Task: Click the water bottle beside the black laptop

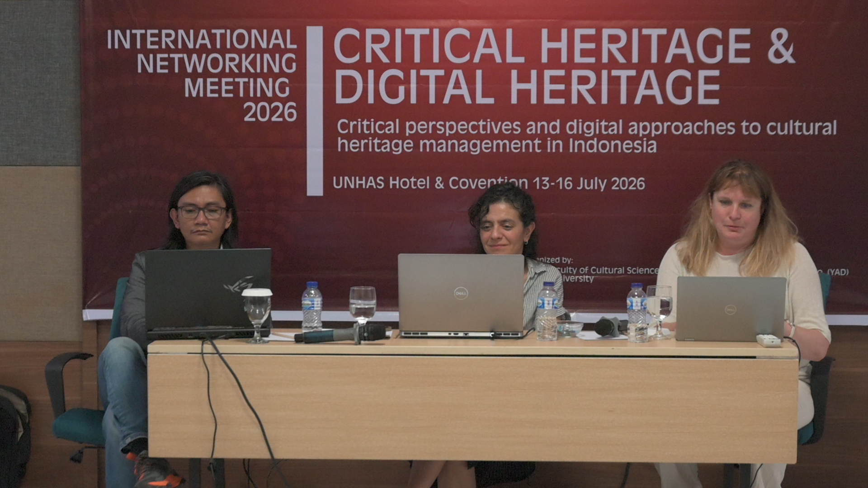Action: pos(311,306)
